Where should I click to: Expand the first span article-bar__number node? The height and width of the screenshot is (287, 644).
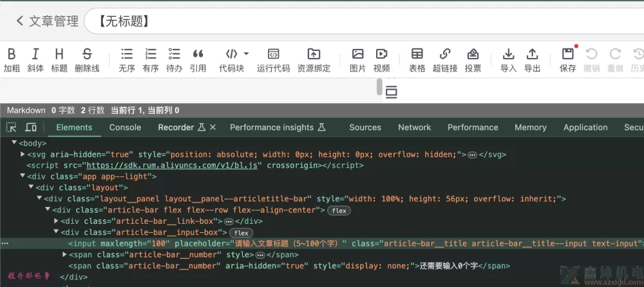click(64, 255)
